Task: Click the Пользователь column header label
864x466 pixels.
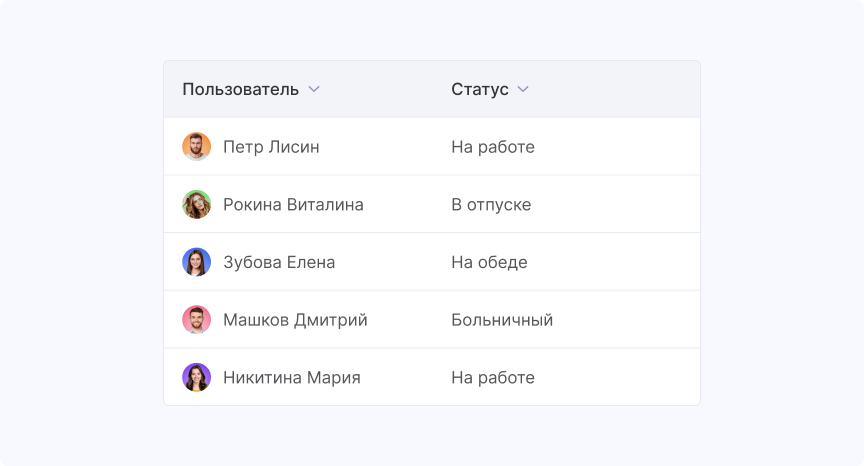Action: (x=240, y=90)
